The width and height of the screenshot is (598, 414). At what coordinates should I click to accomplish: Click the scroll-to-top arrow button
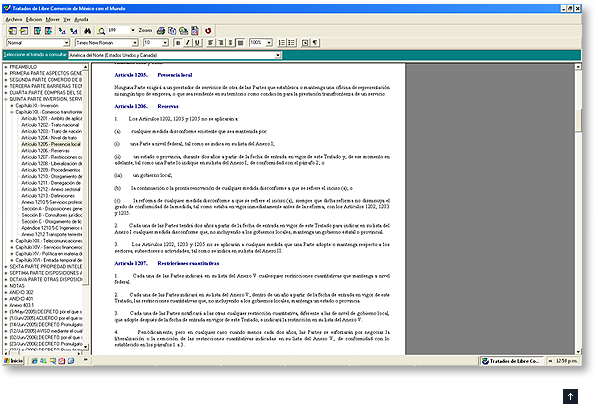[x=570, y=396]
